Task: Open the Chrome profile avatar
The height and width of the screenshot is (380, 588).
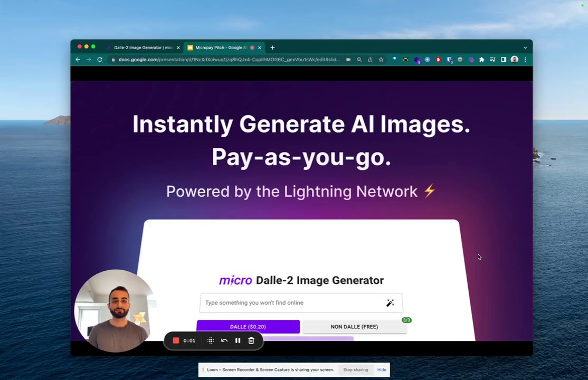Action: [x=515, y=60]
